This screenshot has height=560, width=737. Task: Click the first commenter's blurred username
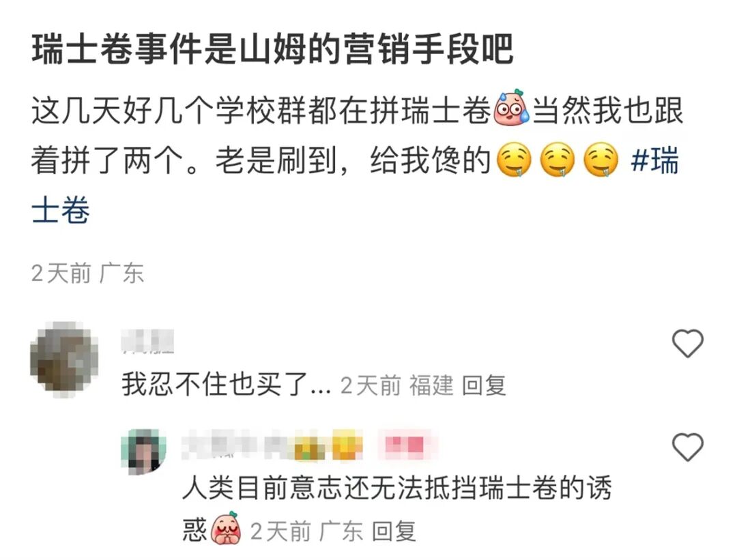pos(147,341)
